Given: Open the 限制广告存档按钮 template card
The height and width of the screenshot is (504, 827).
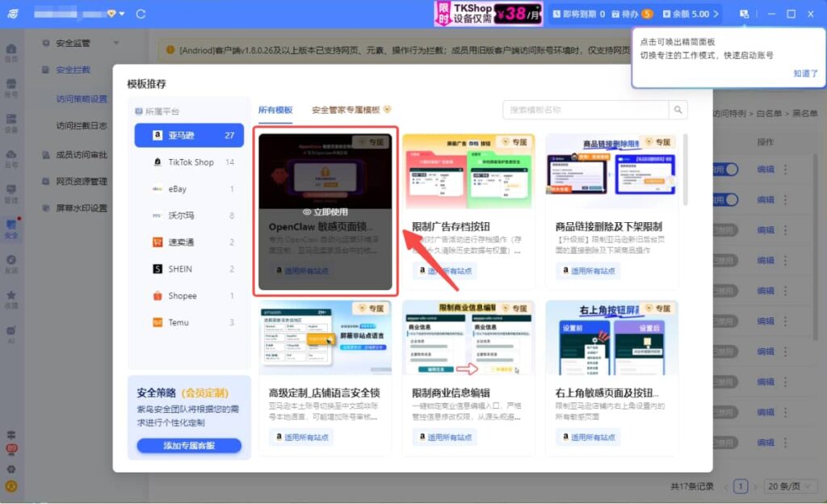Looking at the screenshot, I should (468, 210).
